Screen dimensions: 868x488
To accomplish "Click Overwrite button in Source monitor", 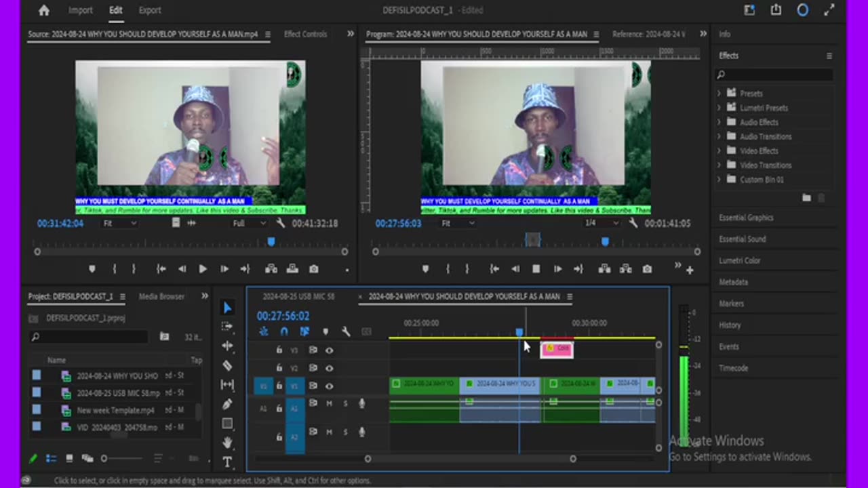I will point(292,269).
